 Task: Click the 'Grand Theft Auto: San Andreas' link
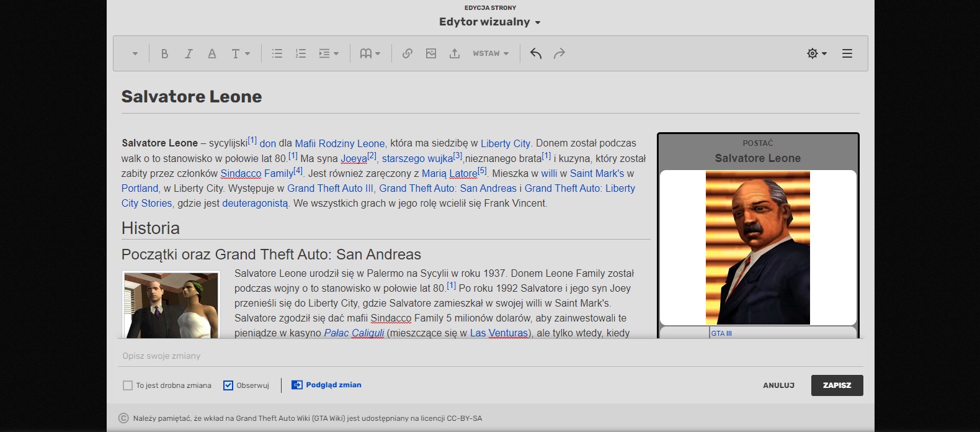pyautogui.click(x=448, y=188)
